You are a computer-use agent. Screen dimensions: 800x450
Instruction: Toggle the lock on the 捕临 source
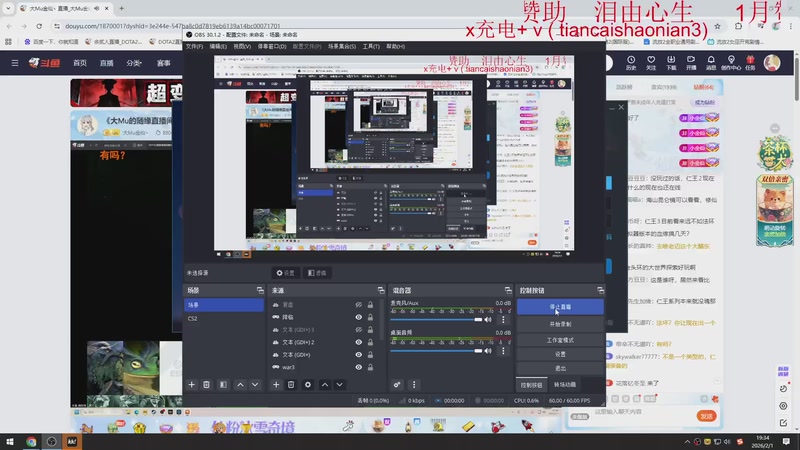coord(370,317)
